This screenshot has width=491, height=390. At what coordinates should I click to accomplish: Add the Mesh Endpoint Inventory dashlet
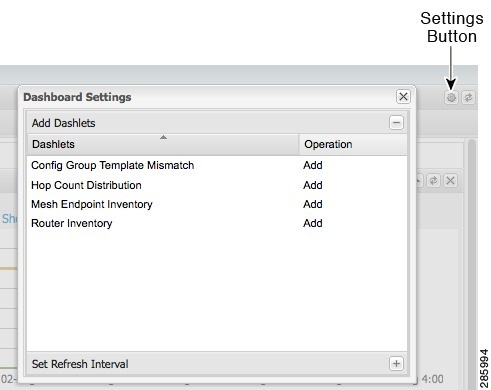[x=313, y=204]
